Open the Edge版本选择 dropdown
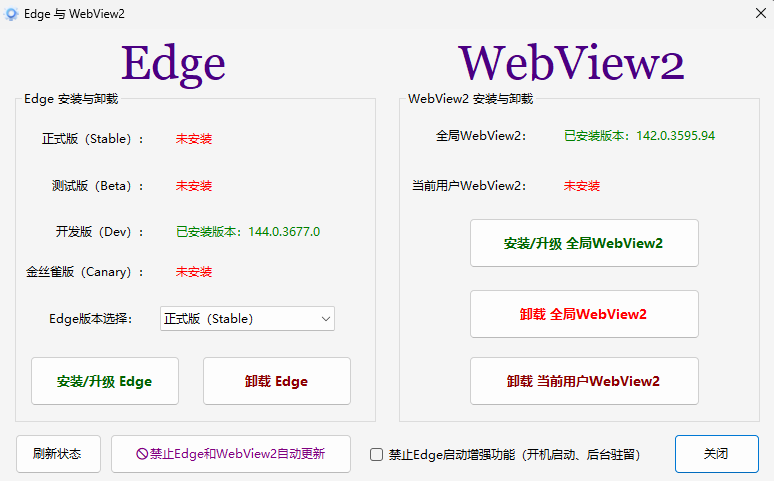The width and height of the screenshot is (774, 481). (247, 319)
